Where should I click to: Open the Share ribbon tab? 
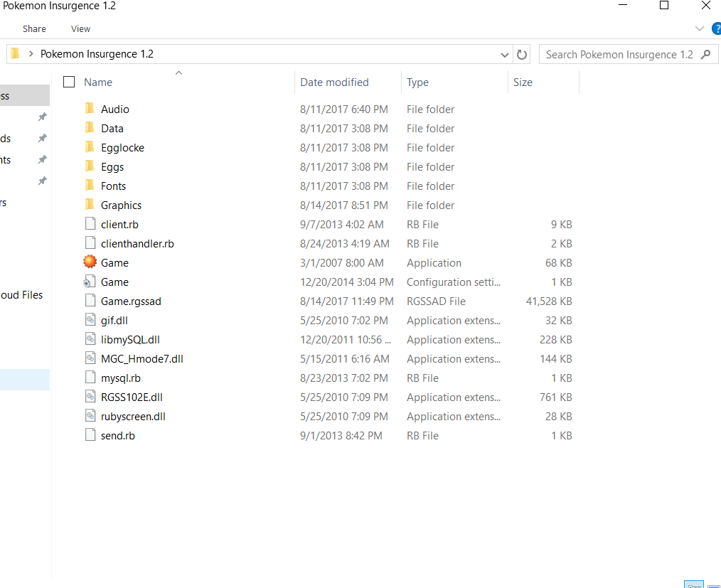[35, 28]
